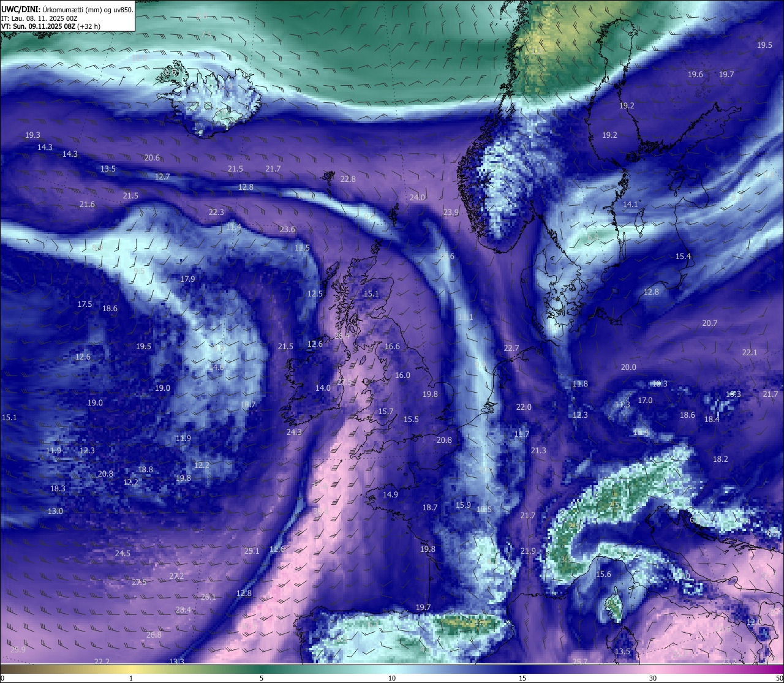
Task: Click the 12.7 value on the map
Action: [x=162, y=177]
